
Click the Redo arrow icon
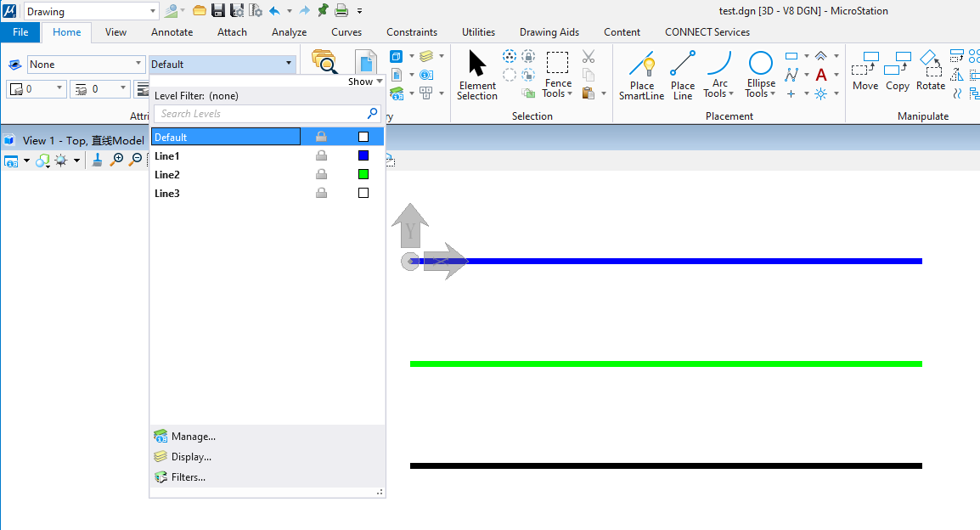[304, 11]
